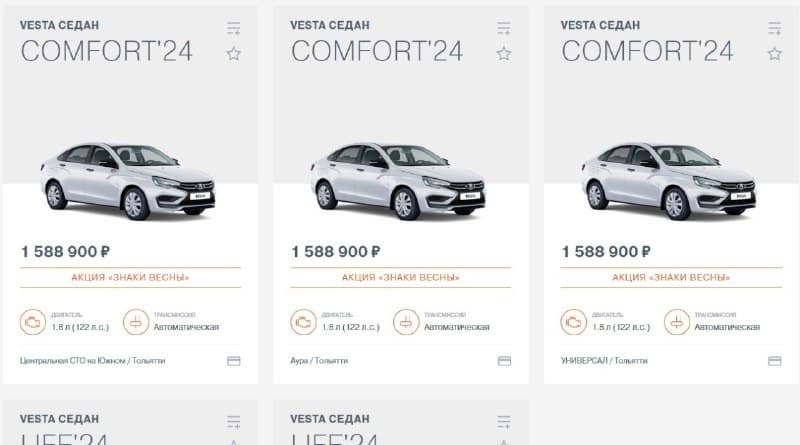The width and height of the screenshot is (800, 445).
Task: Star the УНИВЕРСАЛ dealer Vesta card
Action: 774,54
